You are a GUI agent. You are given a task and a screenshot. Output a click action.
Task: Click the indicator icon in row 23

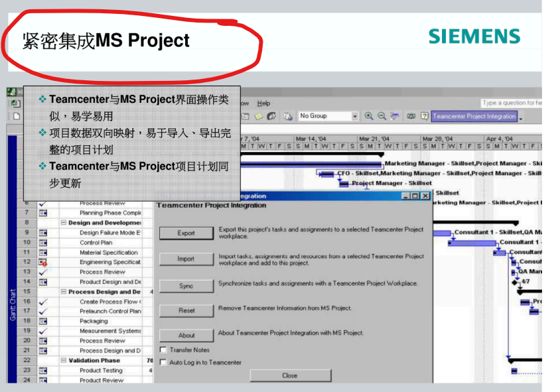point(43,371)
